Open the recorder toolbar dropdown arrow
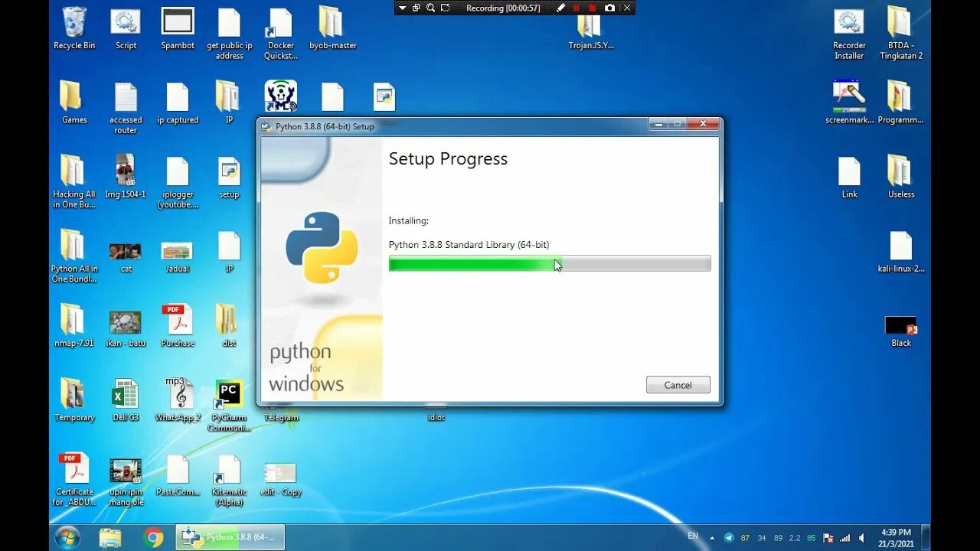The width and height of the screenshot is (980, 551). [x=403, y=8]
